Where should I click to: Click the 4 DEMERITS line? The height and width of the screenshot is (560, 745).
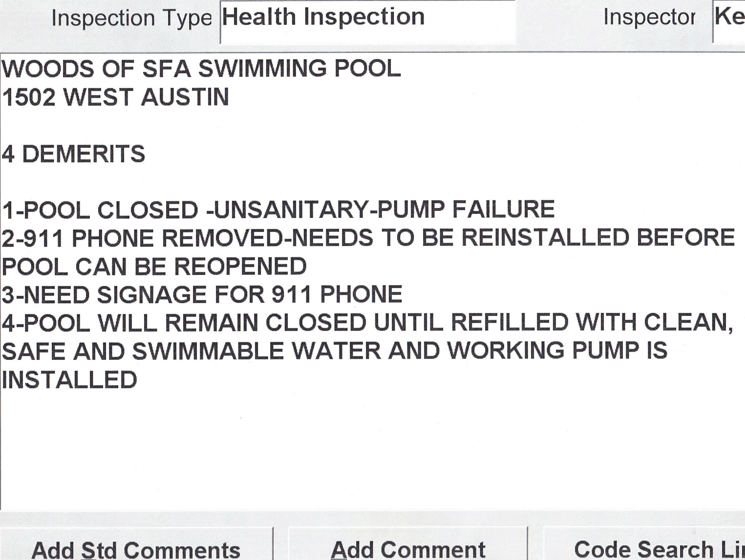point(74,154)
